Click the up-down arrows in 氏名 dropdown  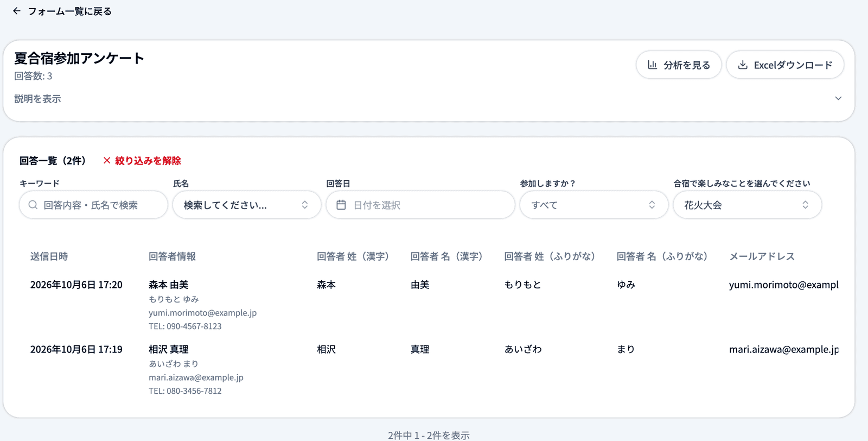(305, 205)
